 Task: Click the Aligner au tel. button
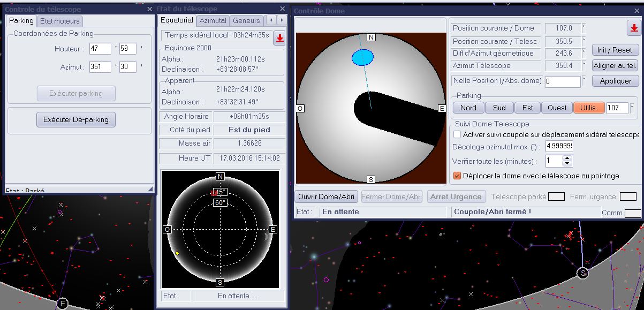click(615, 65)
